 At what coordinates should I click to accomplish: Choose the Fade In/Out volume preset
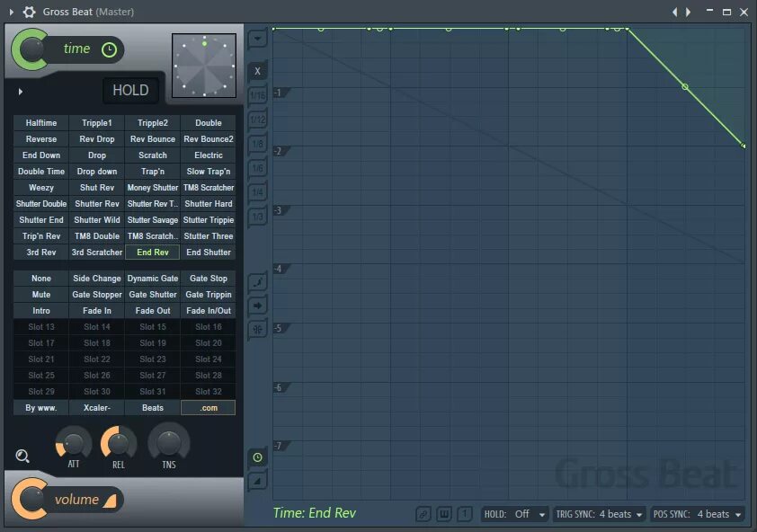click(x=209, y=310)
